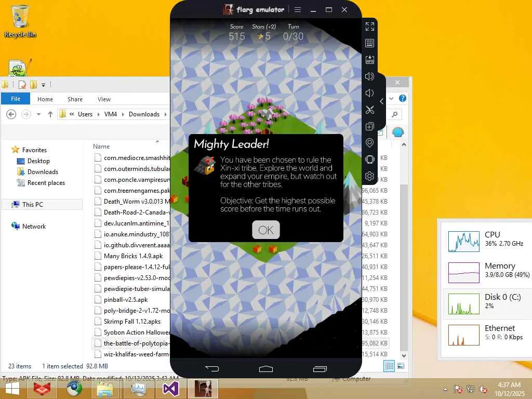
Task: Click Downloads in the address breadcrumb
Action: coord(144,114)
